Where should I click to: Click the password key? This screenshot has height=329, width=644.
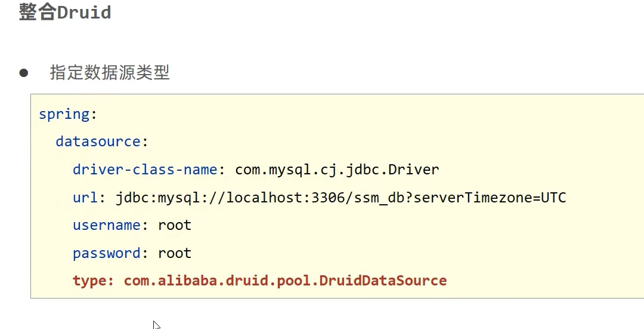(x=106, y=253)
